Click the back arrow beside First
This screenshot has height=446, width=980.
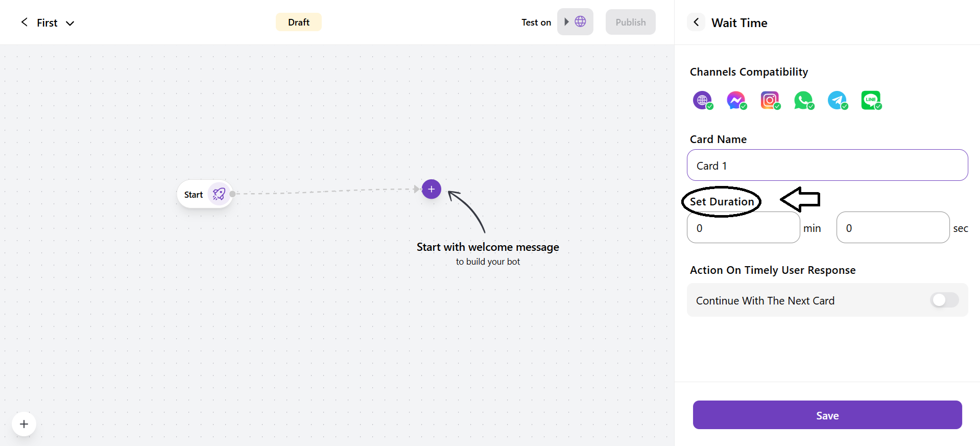pos(24,22)
